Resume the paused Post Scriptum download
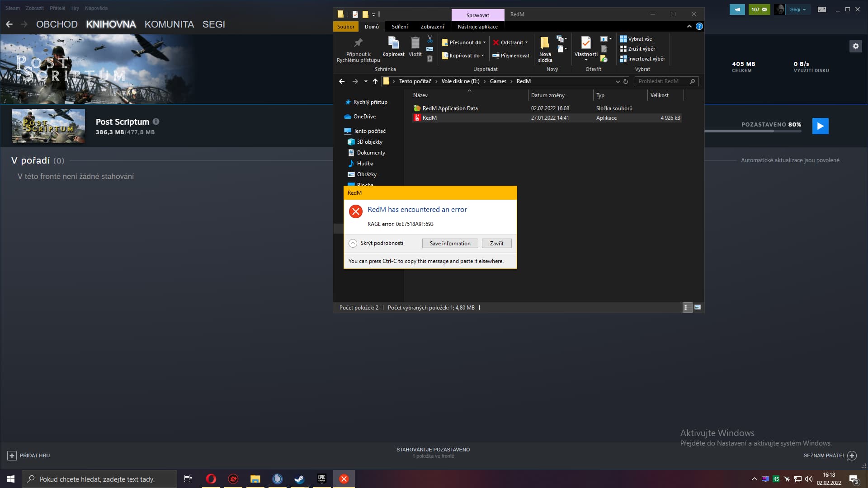Image resolution: width=868 pixels, height=488 pixels. pyautogui.click(x=820, y=126)
